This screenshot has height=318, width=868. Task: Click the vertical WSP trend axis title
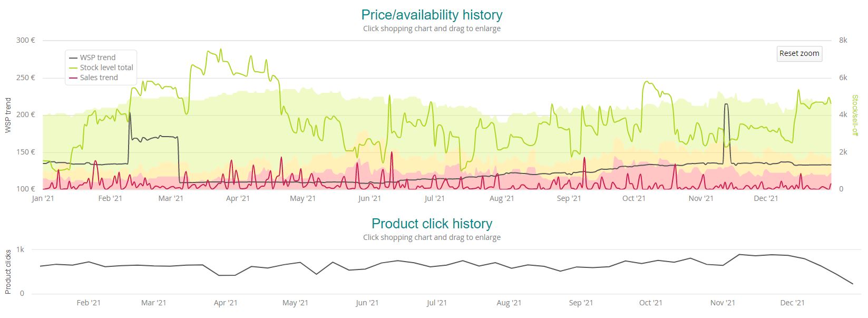coord(8,115)
